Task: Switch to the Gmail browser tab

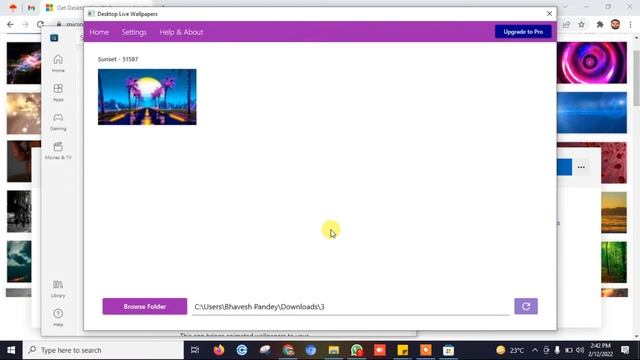Action: (31, 8)
